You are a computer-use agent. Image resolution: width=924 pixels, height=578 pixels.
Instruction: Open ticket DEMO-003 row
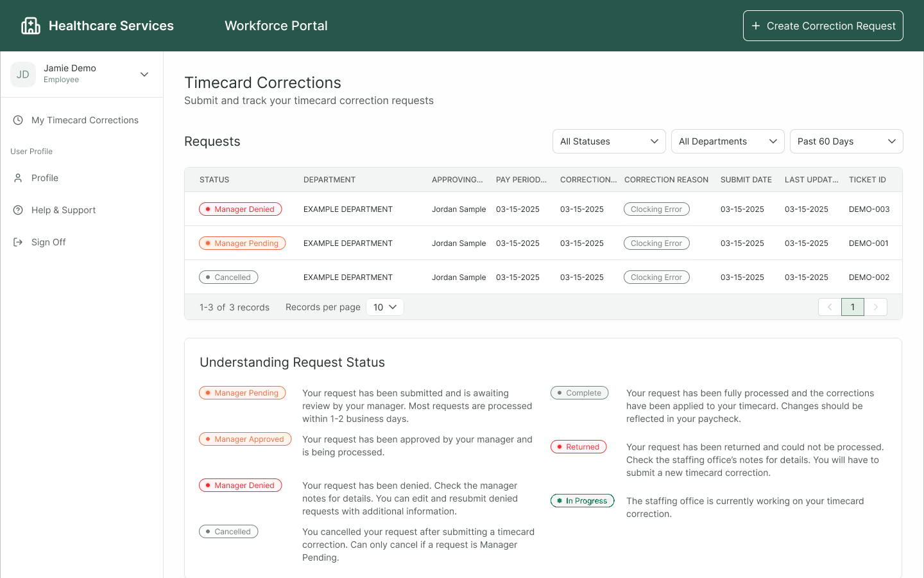point(543,209)
